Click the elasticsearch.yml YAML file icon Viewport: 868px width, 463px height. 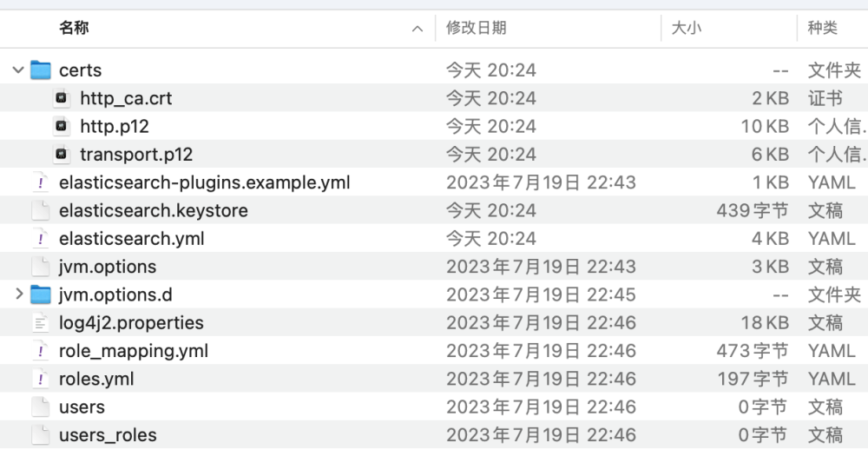[x=41, y=239]
